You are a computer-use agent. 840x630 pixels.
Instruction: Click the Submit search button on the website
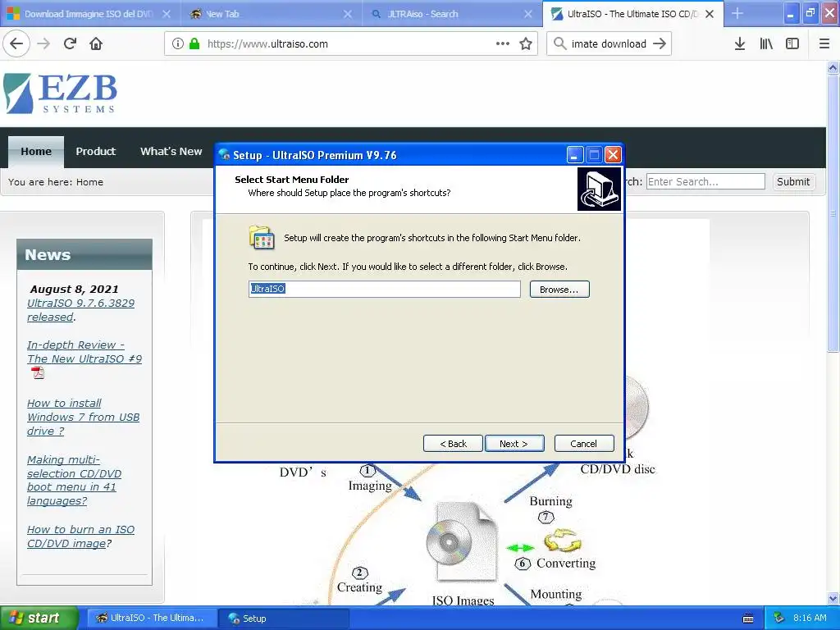[793, 181]
